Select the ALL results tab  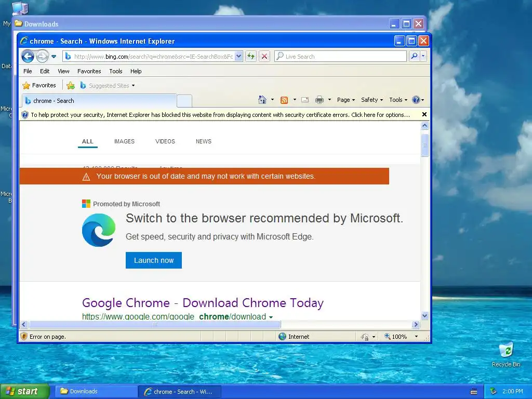(87, 141)
